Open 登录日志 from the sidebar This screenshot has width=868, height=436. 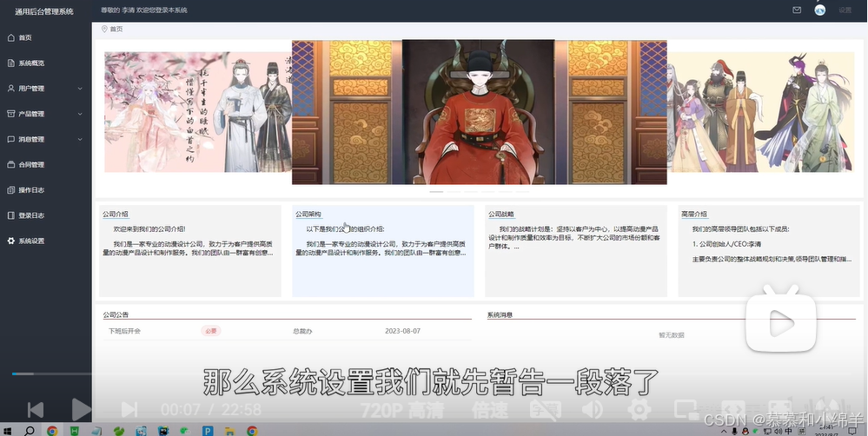[45, 215]
